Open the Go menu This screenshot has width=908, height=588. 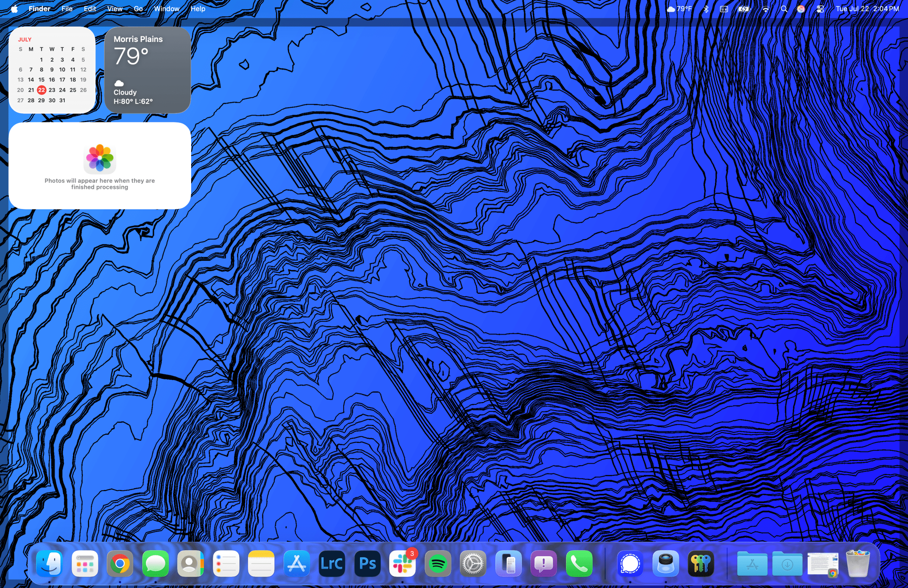pos(138,9)
